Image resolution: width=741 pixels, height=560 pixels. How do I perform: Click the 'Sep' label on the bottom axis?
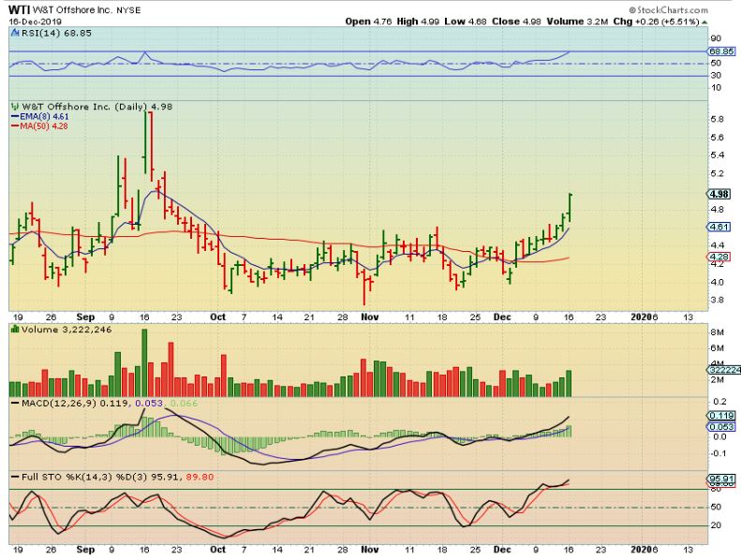(85, 550)
